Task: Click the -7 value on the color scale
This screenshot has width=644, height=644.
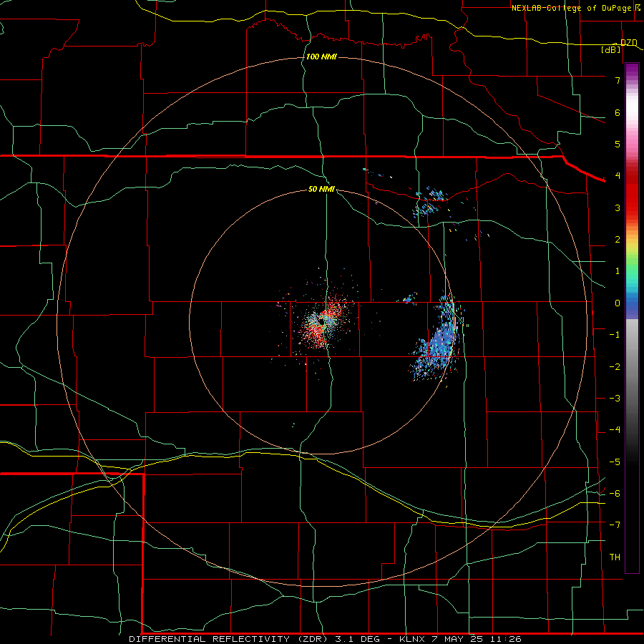Action: point(615,525)
